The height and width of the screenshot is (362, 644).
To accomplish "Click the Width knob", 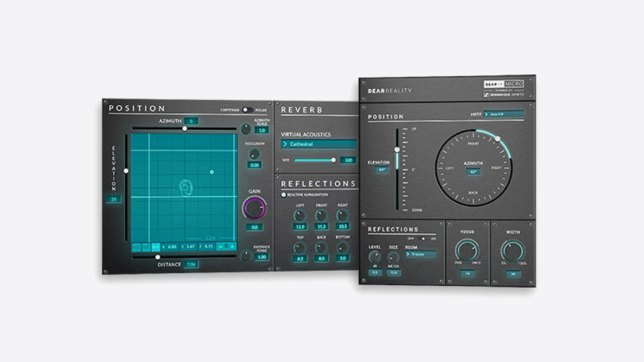I will coord(512,250).
